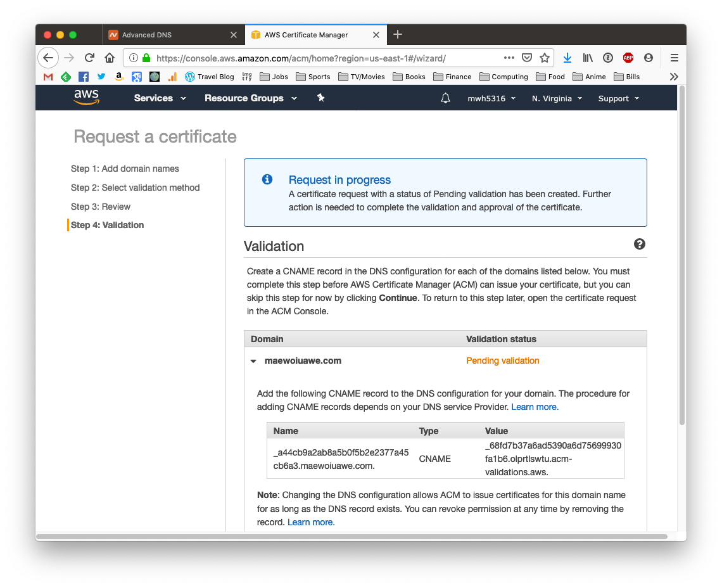The width and height of the screenshot is (722, 588).
Task: Open the mwh5316 account dropdown
Action: (491, 99)
